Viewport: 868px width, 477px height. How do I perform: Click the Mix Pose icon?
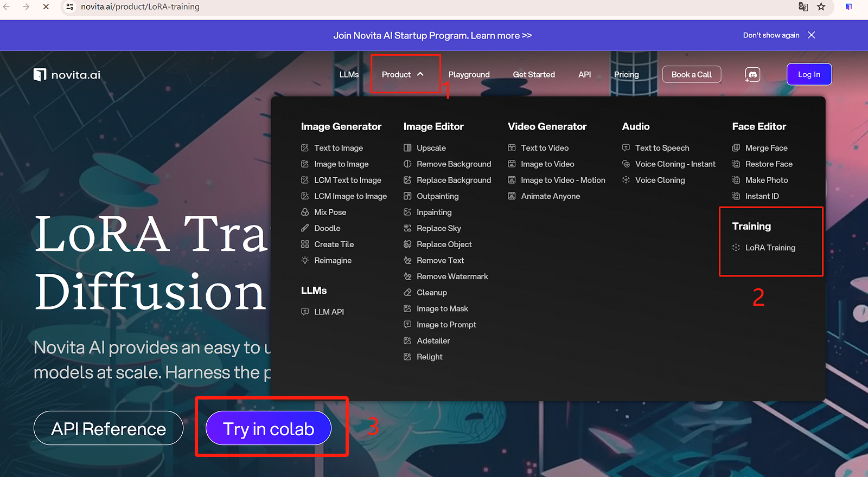[x=305, y=212]
